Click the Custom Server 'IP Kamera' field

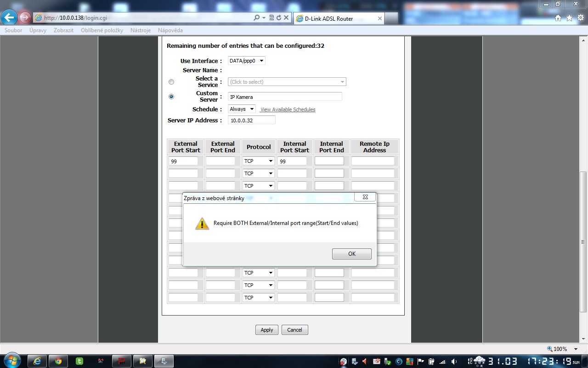(x=285, y=97)
